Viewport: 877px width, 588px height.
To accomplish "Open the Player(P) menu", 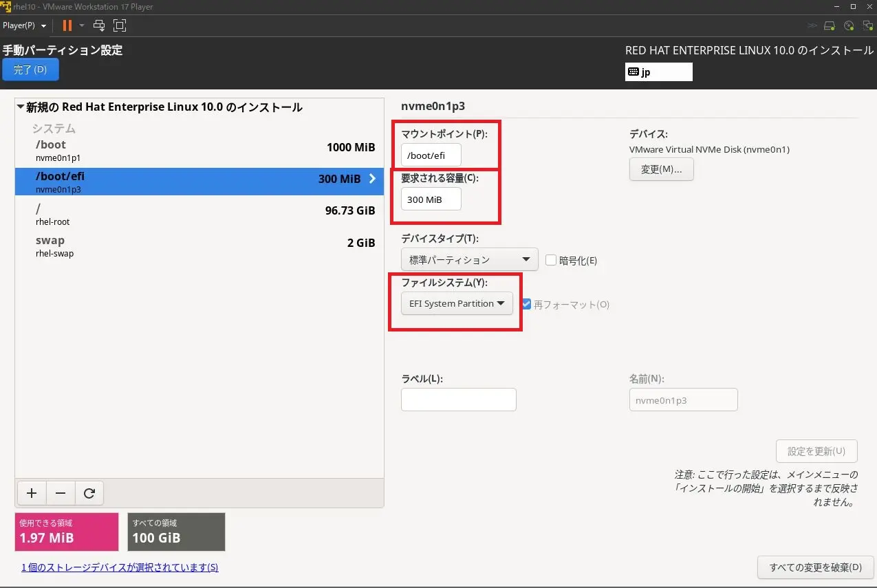I will (24, 25).
